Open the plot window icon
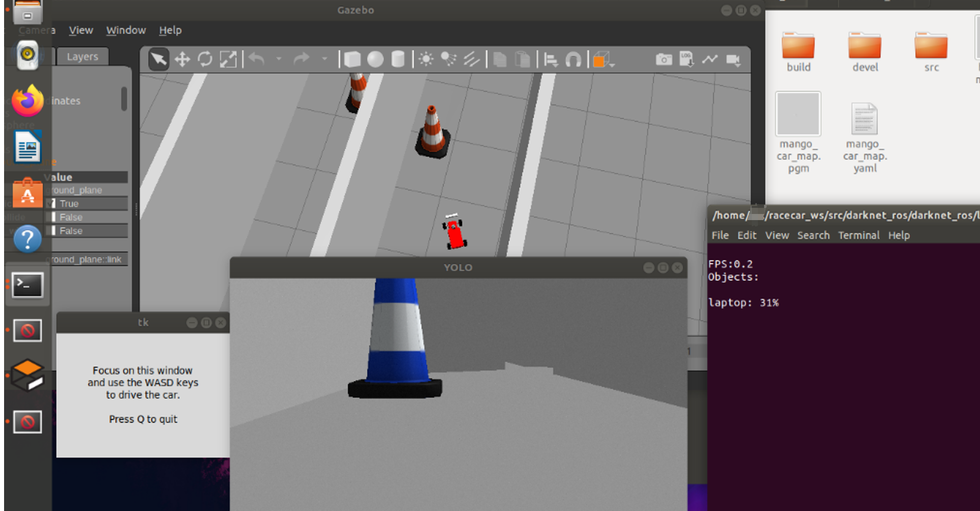Screen dimensions: 980x511 (710, 59)
